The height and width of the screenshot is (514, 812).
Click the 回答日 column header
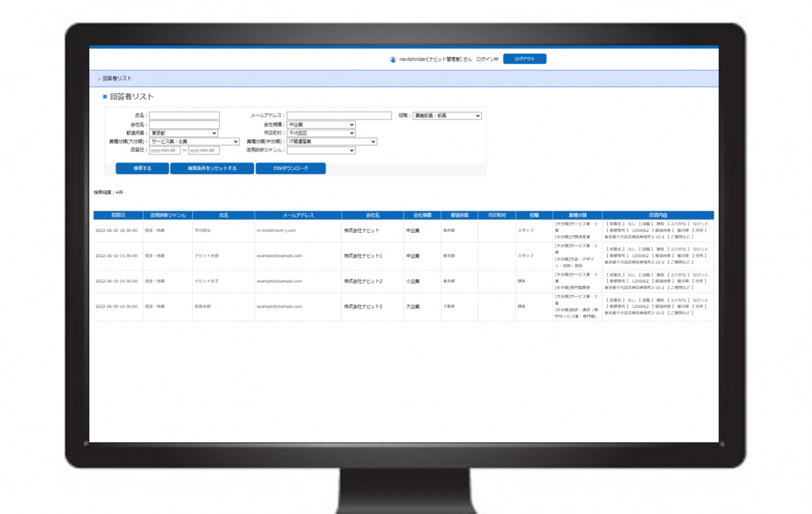tap(118, 215)
